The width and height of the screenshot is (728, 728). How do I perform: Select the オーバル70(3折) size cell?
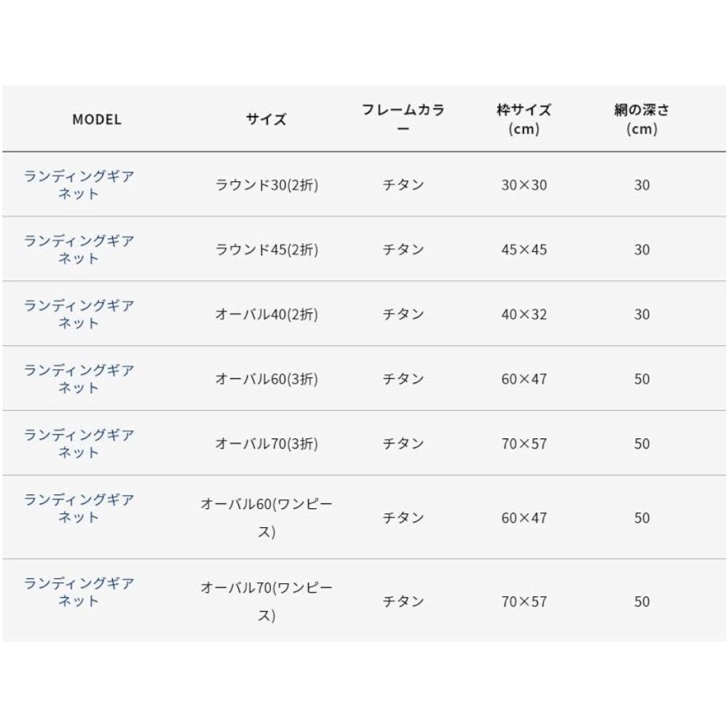tap(266, 443)
